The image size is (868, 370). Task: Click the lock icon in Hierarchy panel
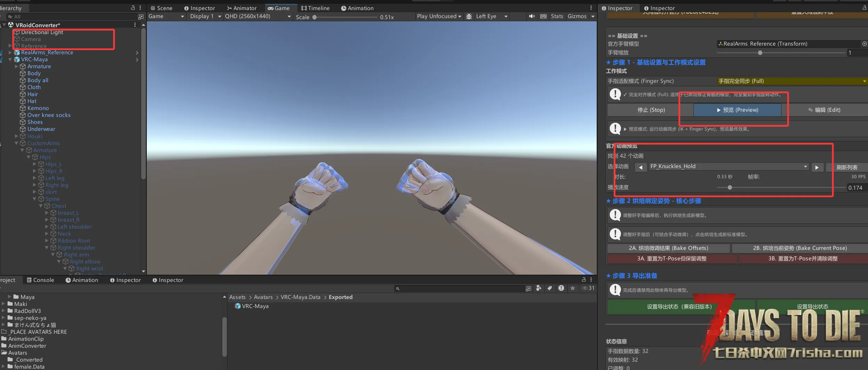coord(133,8)
